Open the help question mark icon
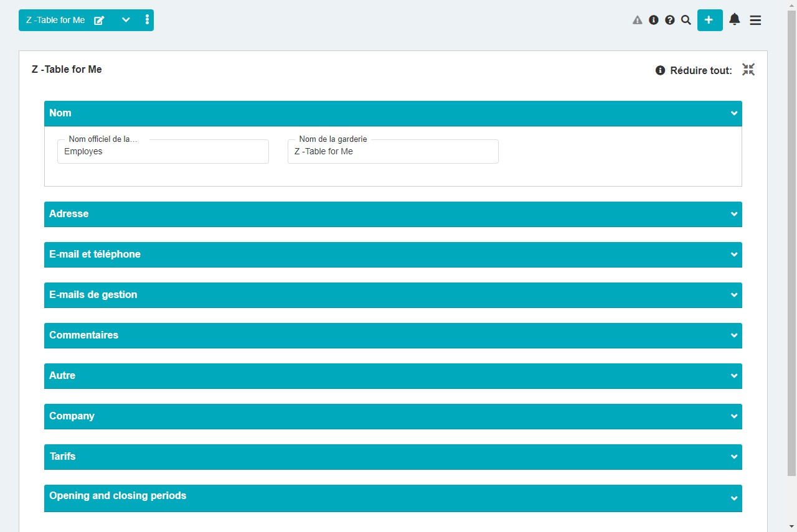 click(x=669, y=20)
